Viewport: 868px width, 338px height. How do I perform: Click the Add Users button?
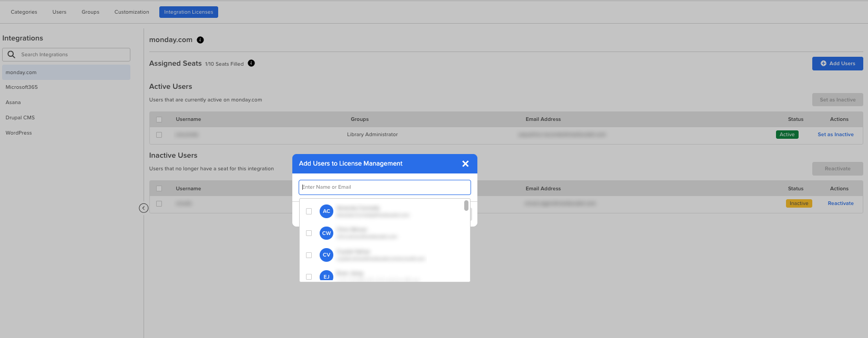point(838,64)
